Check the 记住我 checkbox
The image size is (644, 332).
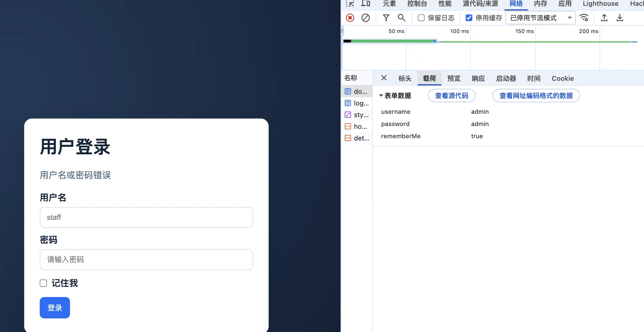click(43, 283)
